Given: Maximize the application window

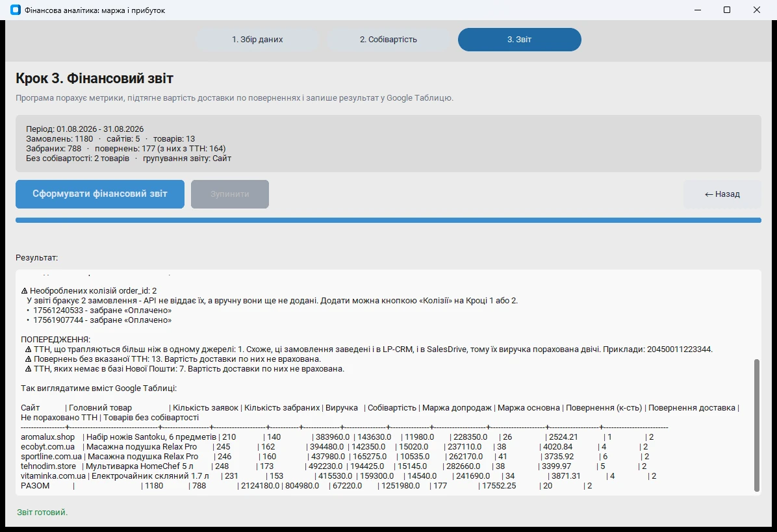Looking at the screenshot, I should 727,10.
